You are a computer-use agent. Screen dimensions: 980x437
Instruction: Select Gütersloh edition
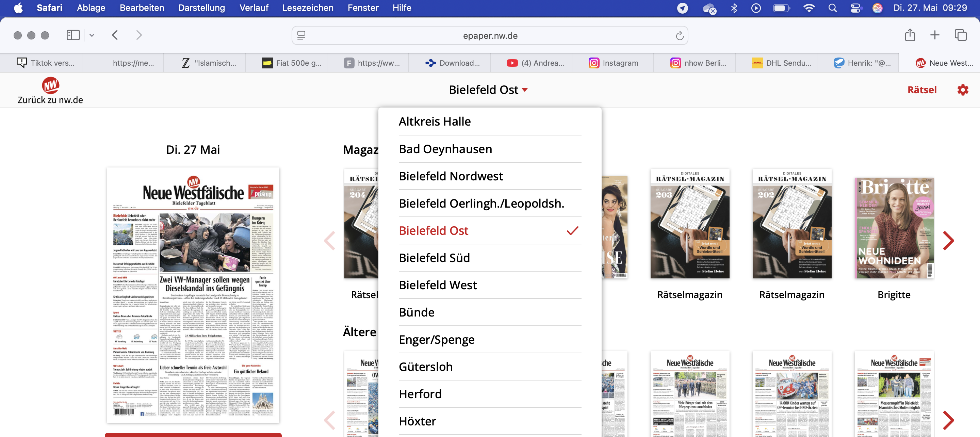tap(490, 367)
